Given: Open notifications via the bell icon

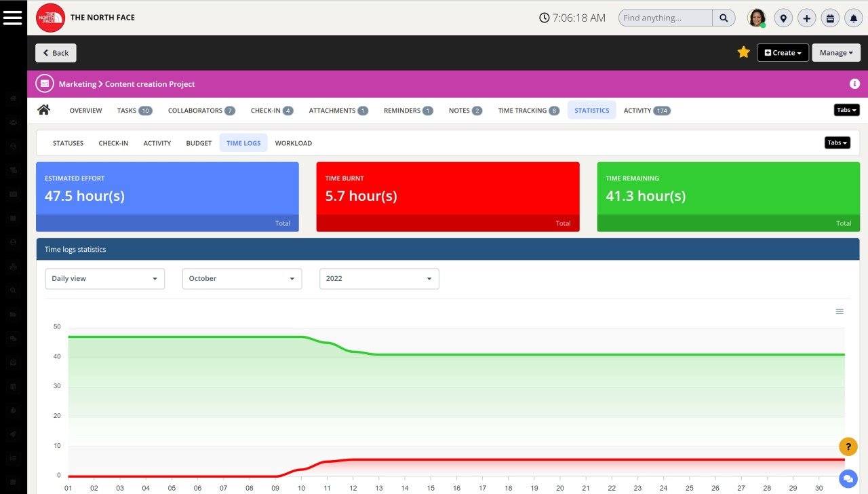Looking at the screenshot, I should [x=853, y=18].
